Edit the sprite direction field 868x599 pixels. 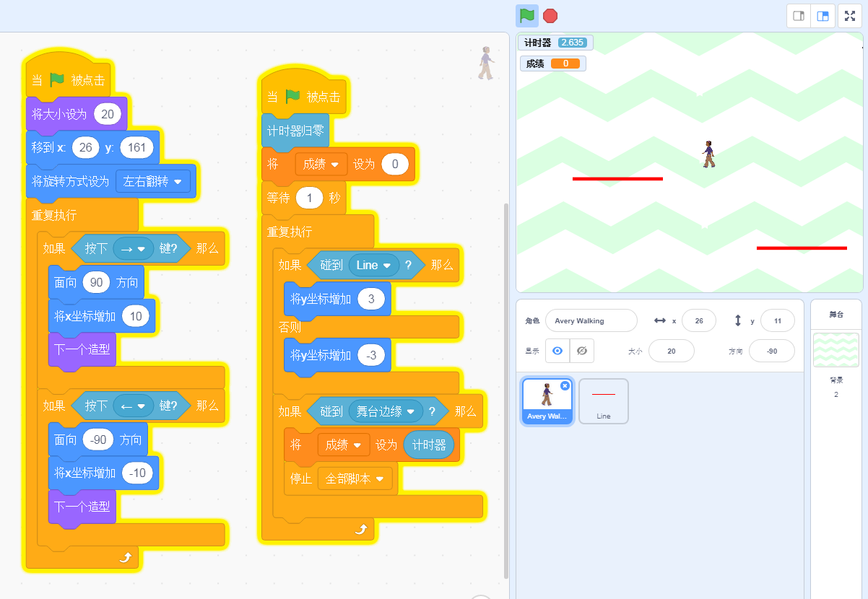[771, 351]
